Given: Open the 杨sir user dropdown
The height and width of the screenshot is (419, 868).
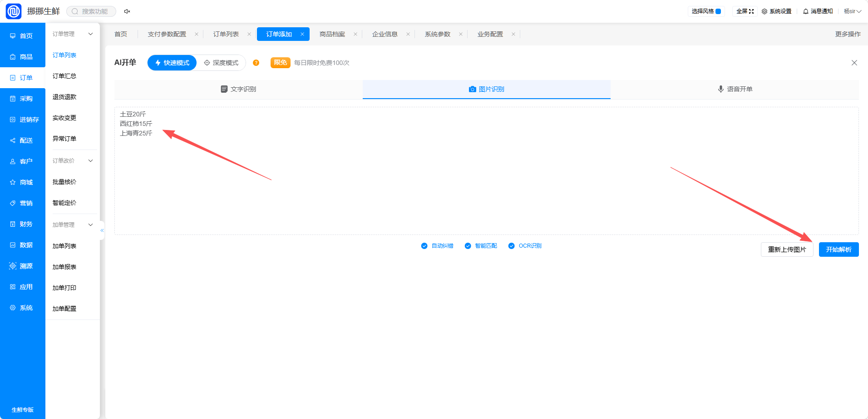Looking at the screenshot, I should pos(853,11).
